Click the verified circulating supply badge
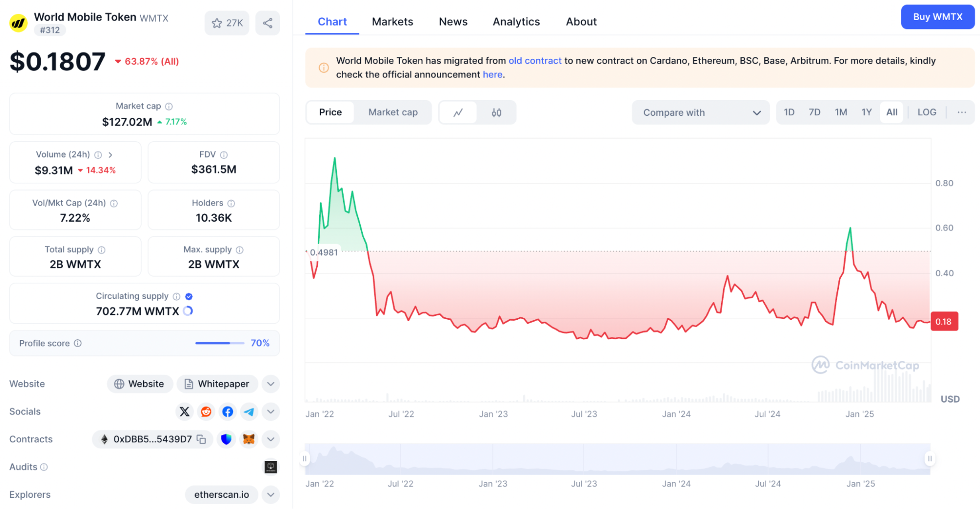This screenshot has width=980, height=509. 189,297
